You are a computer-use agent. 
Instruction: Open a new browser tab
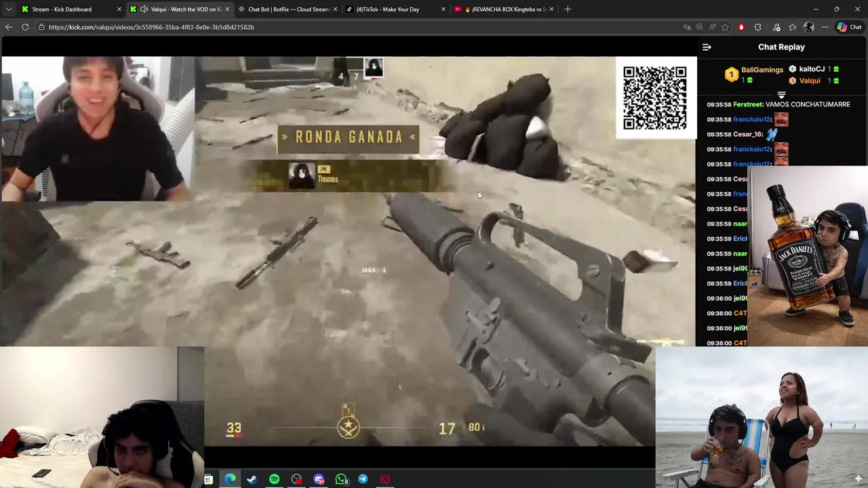568,9
